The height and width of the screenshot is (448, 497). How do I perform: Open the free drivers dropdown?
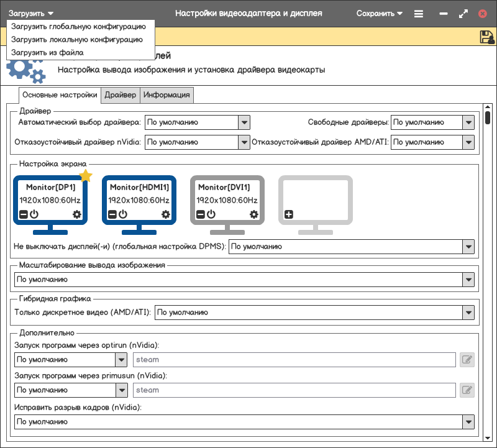pyautogui.click(x=468, y=122)
